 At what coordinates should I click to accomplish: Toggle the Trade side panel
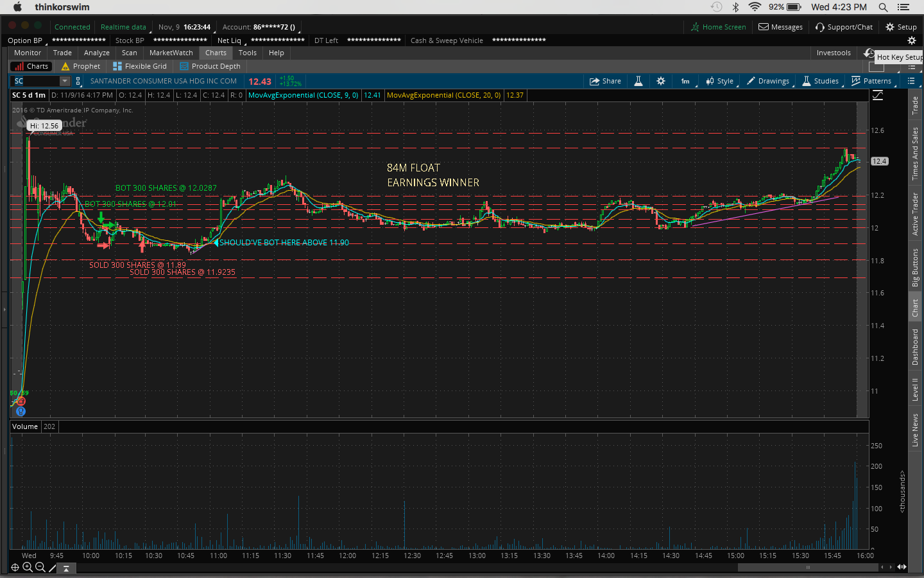(x=915, y=105)
